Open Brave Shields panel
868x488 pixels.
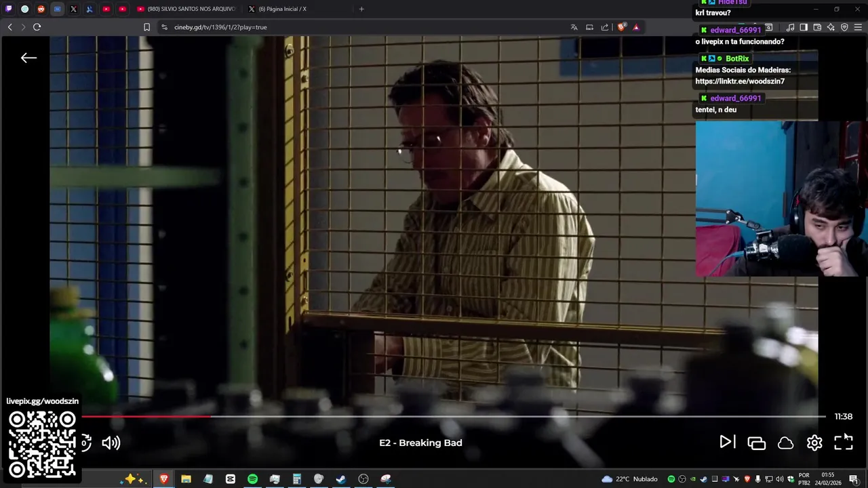[621, 27]
